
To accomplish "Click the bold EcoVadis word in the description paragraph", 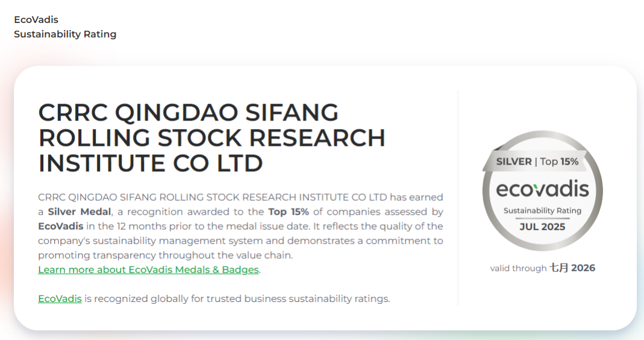I will pyautogui.click(x=60, y=226).
